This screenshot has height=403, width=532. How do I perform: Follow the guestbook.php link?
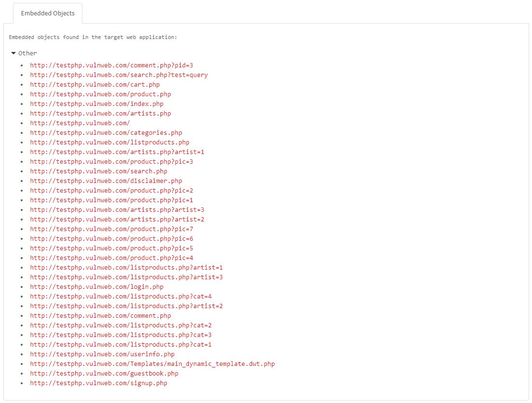[x=104, y=374]
